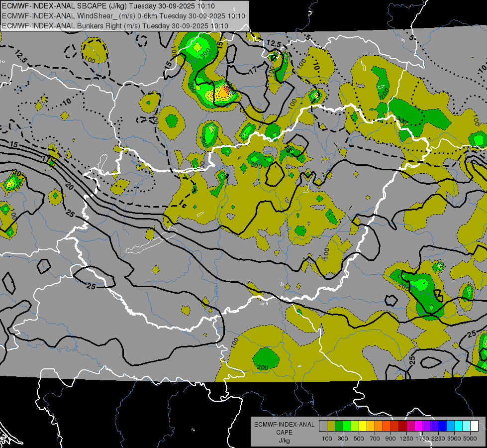Click the brick red legend swatch
The image size is (487, 448).
[395, 426]
